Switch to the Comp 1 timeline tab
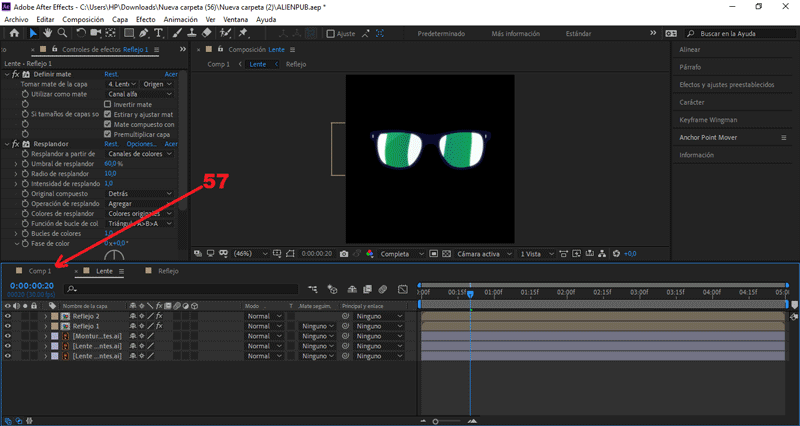Viewport: 800px width, 426px height. tap(40, 271)
